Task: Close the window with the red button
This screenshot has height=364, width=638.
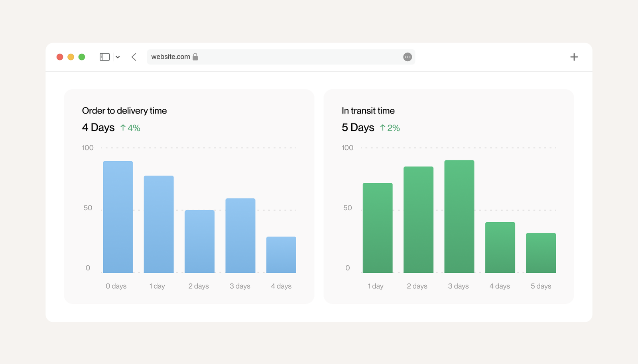Action: (x=60, y=57)
